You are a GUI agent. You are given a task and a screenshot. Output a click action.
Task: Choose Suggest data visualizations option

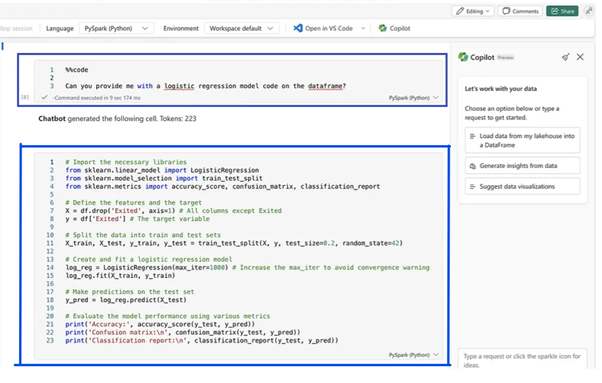point(523,187)
